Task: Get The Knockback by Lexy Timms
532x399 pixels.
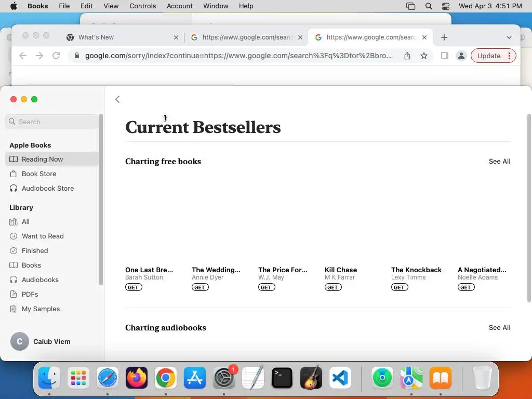Action: click(400, 287)
